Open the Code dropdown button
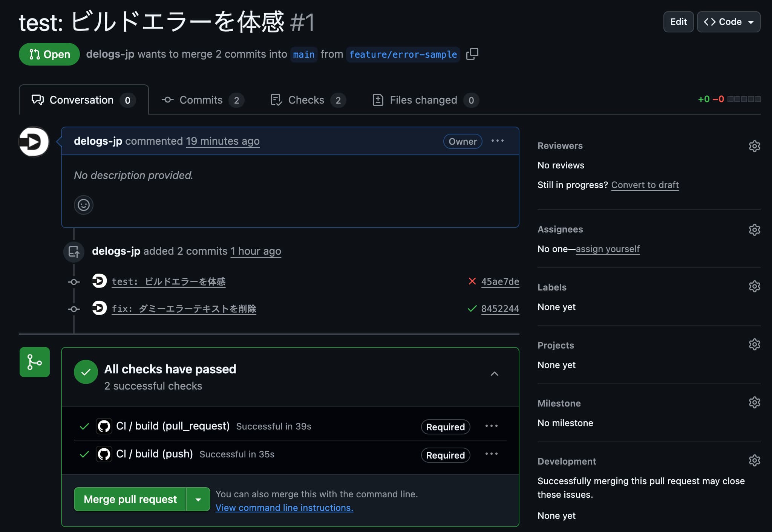The height and width of the screenshot is (532, 772). click(729, 22)
